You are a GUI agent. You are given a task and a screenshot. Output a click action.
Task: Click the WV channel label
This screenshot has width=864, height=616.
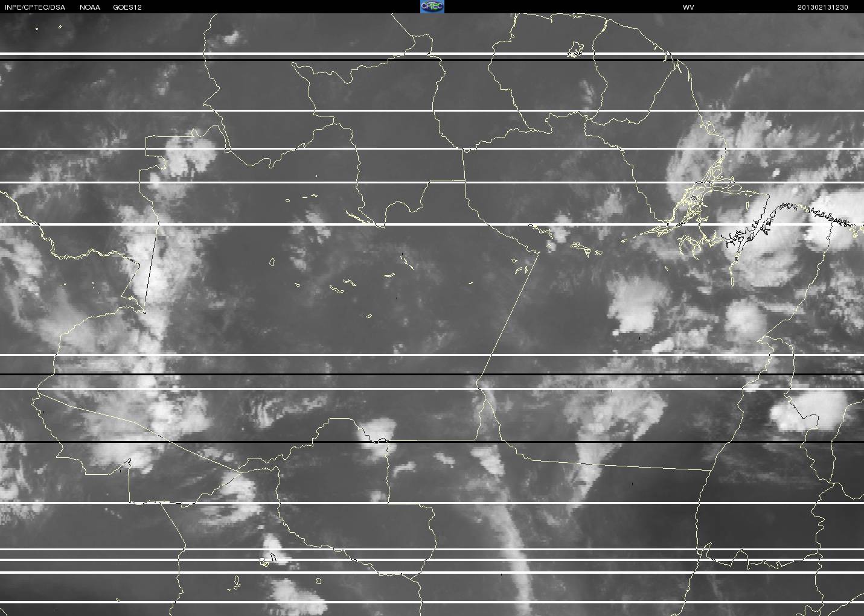pos(688,7)
